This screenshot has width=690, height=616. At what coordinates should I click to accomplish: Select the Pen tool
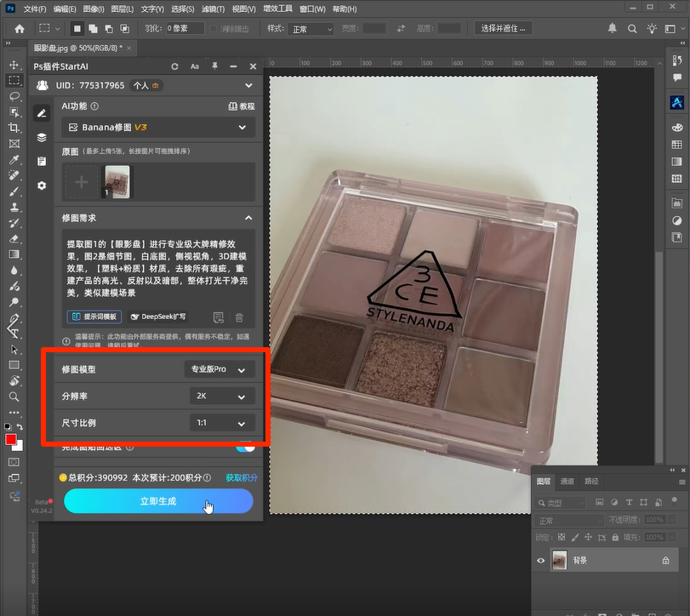pyautogui.click(x=14, y=318)
